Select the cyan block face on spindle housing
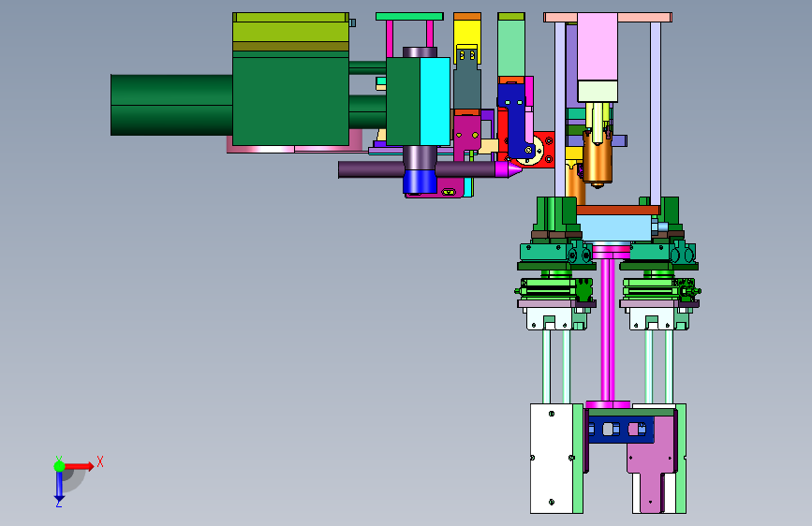 click(x=435, y=101)
